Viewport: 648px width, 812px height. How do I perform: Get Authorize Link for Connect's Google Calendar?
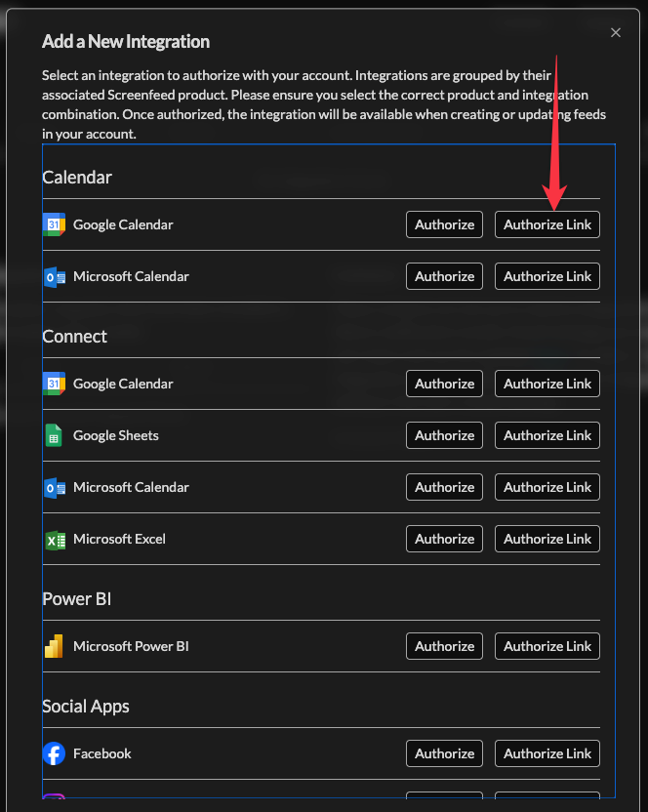(x=547, y=384)
